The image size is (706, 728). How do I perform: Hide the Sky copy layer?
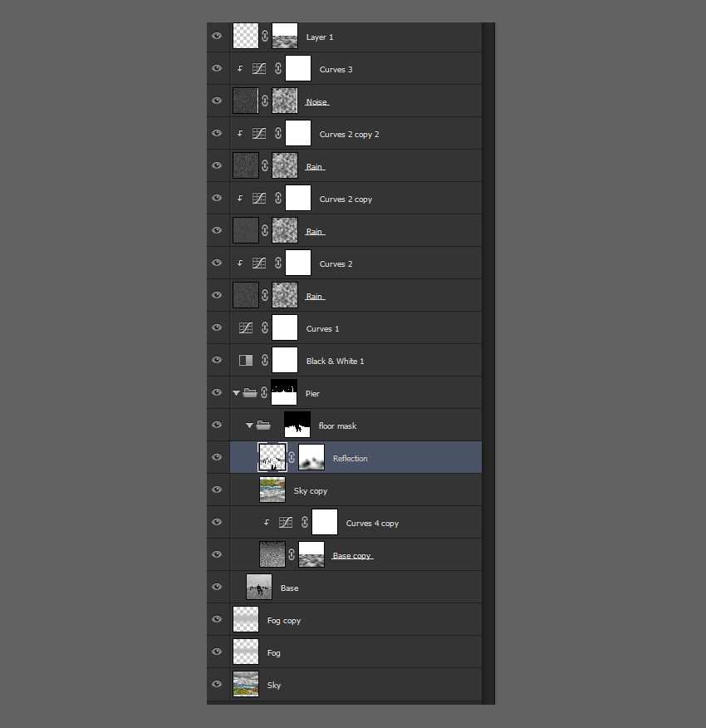[217, 489]
